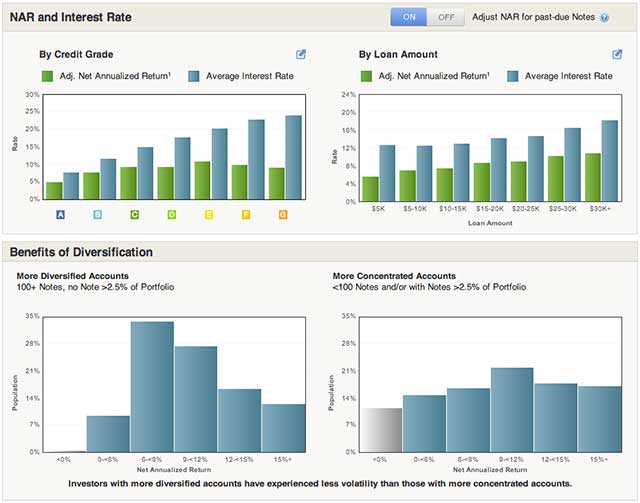The width and height of the screenshot is (640, 503).
Task: Click grade E green return bar
Action: click(x=202, y=180)
